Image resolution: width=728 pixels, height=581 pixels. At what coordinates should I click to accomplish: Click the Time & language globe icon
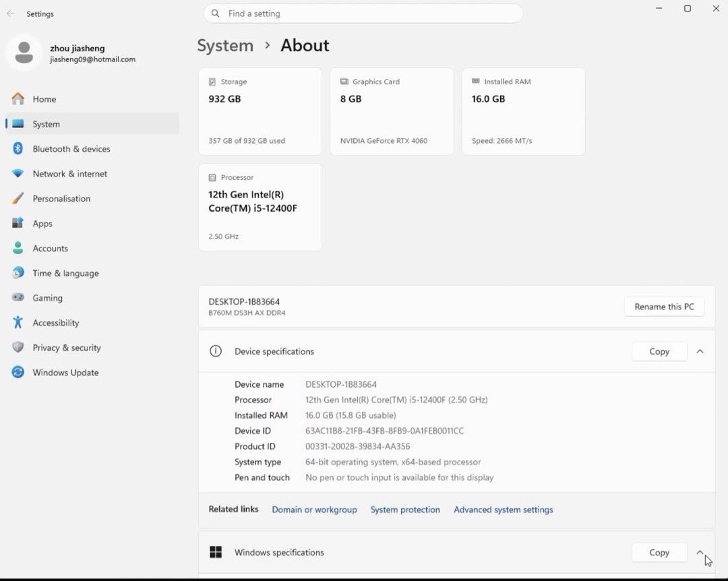[18, 273]
